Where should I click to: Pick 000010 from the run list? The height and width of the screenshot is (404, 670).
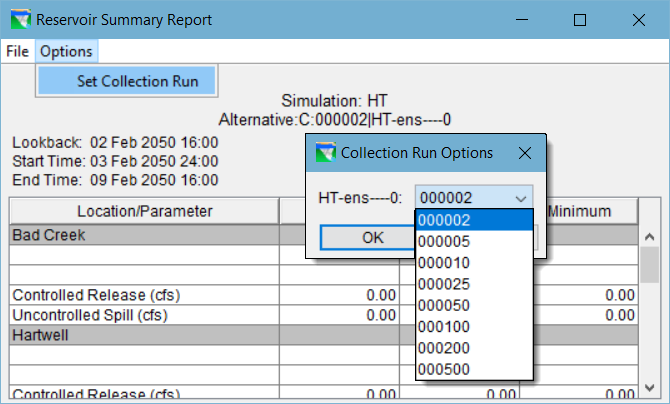point(473,263)
